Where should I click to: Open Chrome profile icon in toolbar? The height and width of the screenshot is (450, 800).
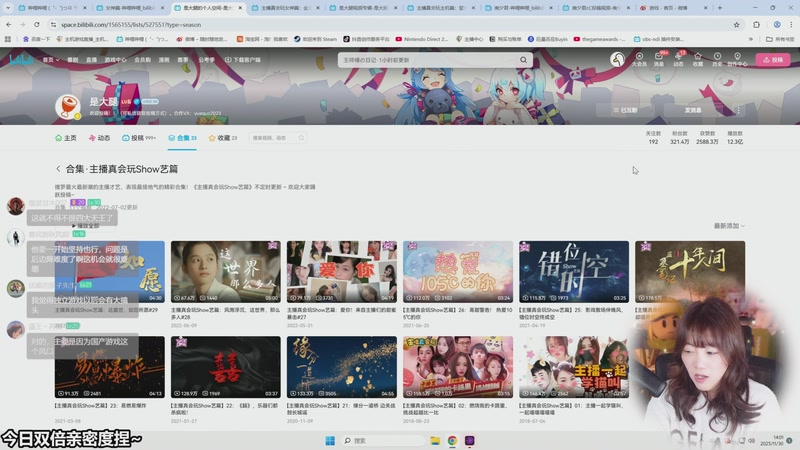777,24
